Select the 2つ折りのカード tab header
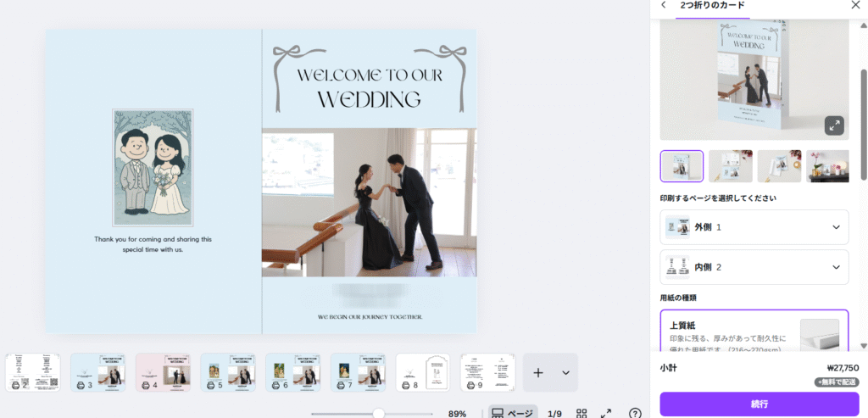 pyautogui.click(x=712, y=6)
